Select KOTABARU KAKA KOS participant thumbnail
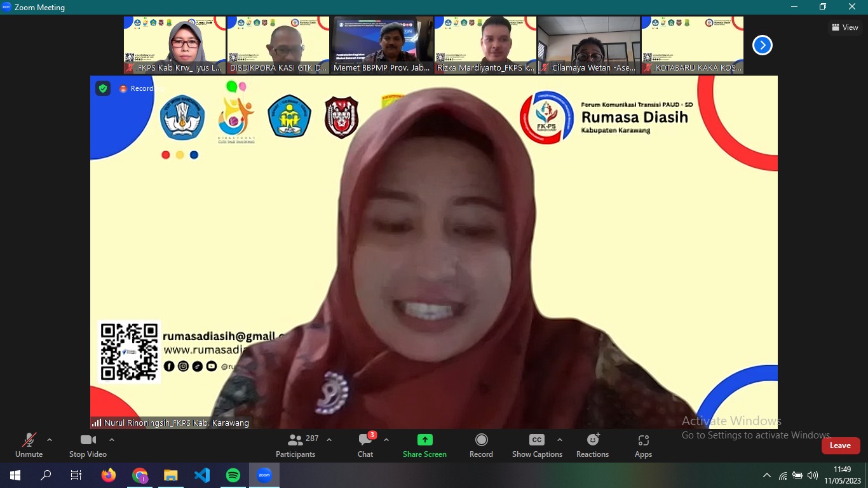 (693, 45)
